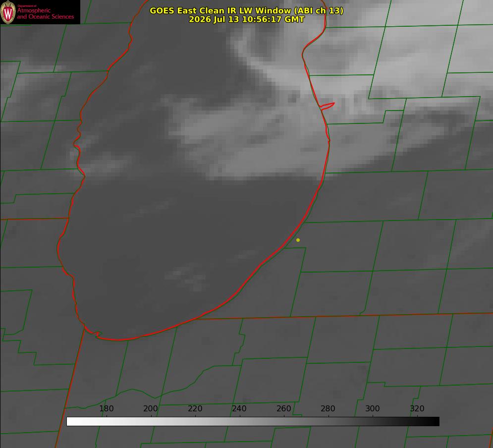Click the 300 label on the color scale
493x448 pixels.
[373, 408]
